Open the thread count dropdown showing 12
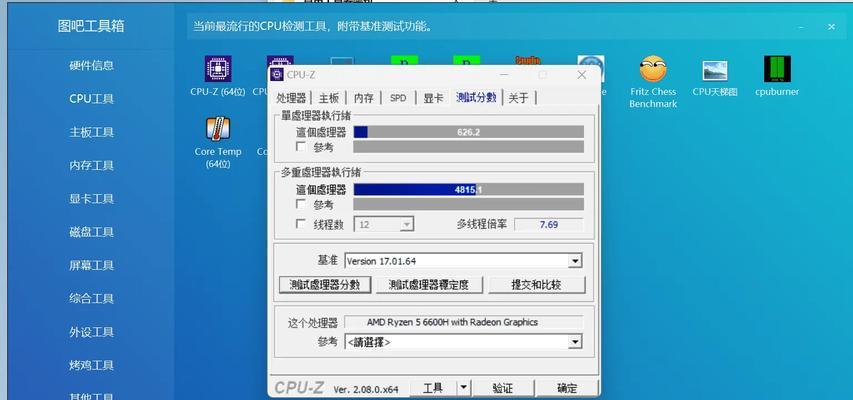This screenshot has height=400, width=853. [384, 224]
